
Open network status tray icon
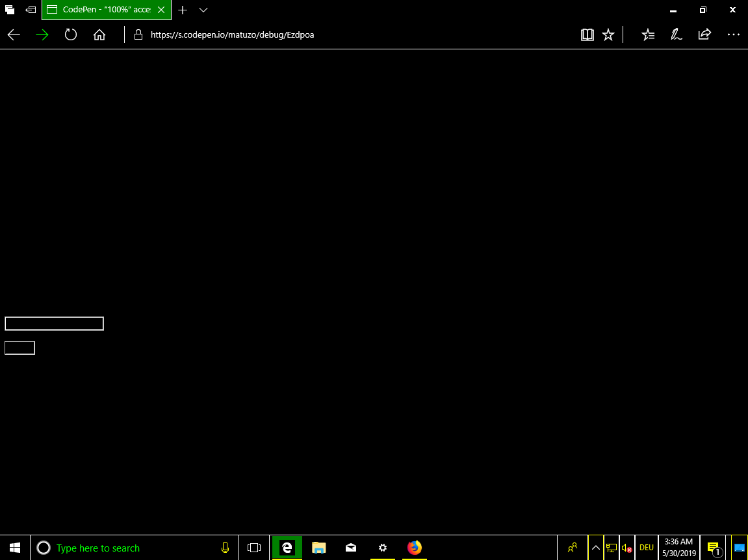[x=611, y=548]
